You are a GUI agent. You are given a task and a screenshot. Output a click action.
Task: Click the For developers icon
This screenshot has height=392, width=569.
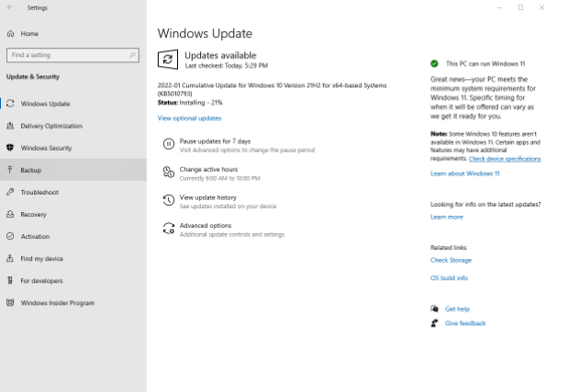pyautogui.click(x=10, y=281)
